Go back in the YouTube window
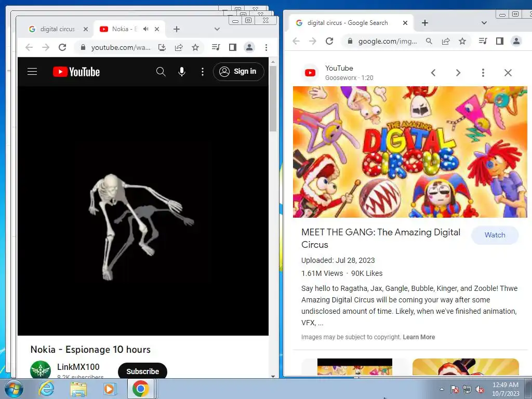Screen dimensions: 532x399 point(29,47)
